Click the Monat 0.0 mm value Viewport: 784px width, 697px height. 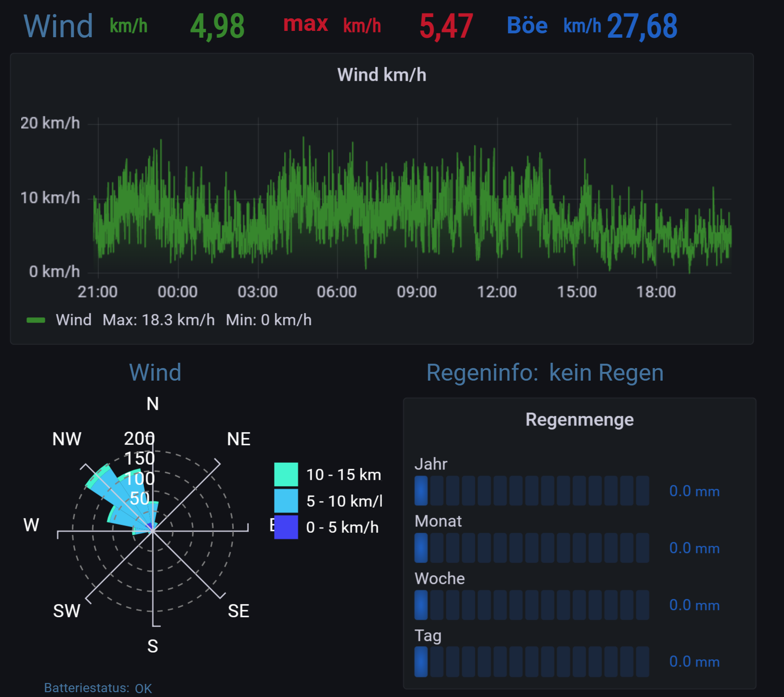point(694,548)
